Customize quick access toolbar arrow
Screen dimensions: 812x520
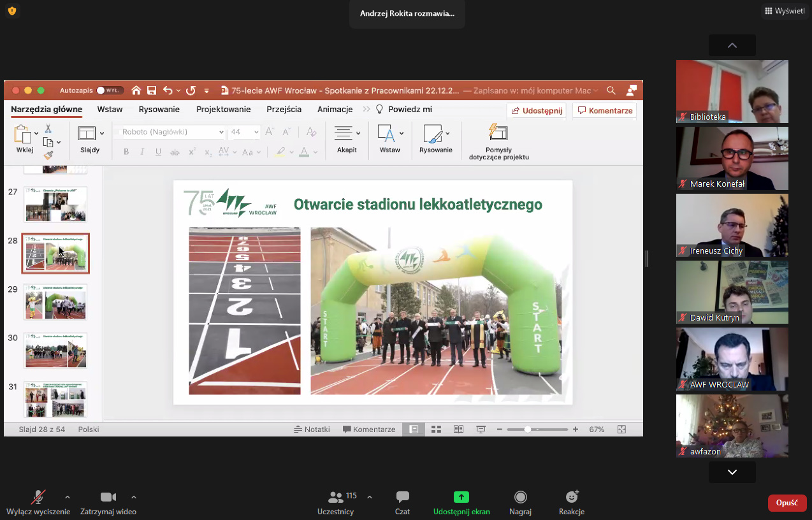click(207, 90)
